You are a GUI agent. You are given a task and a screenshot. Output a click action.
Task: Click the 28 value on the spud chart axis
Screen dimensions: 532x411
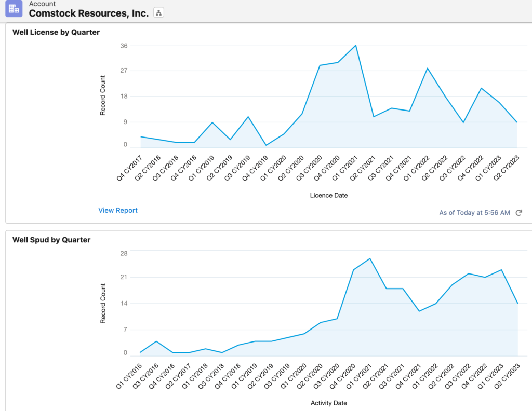coord(124,253)
